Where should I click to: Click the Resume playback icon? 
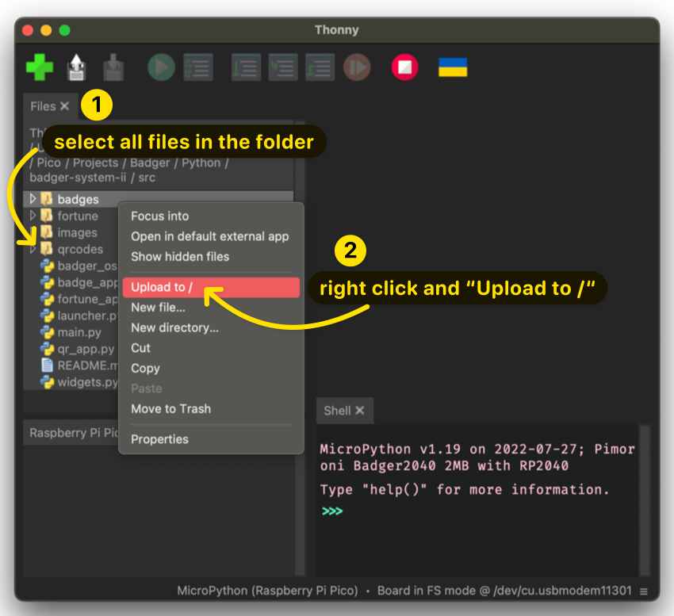point(357,67)
